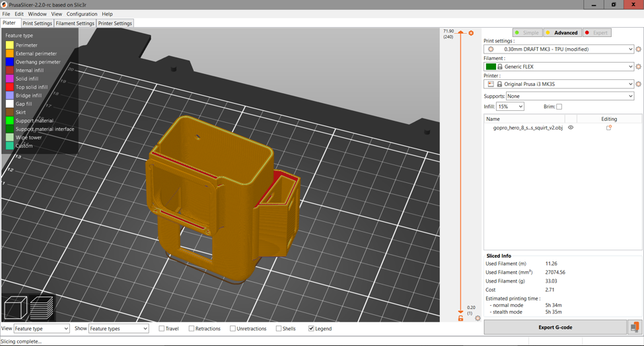
Task: Open the Edit menu
Action: 19,14
